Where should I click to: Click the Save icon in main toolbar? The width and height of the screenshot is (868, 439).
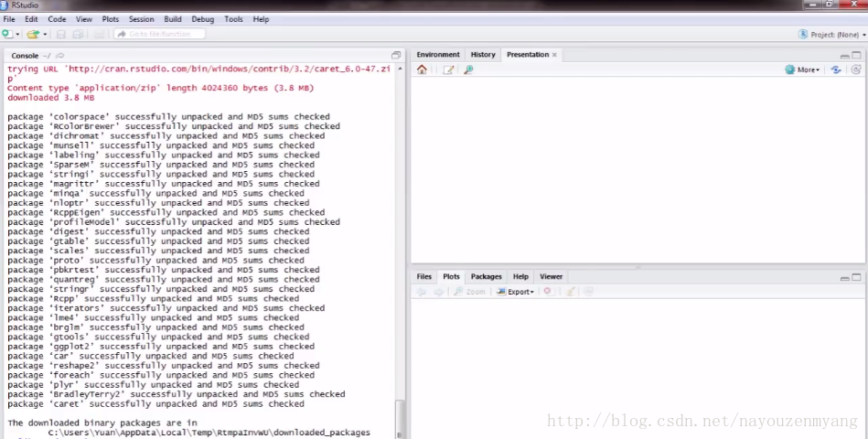click(x=61, y=35)
